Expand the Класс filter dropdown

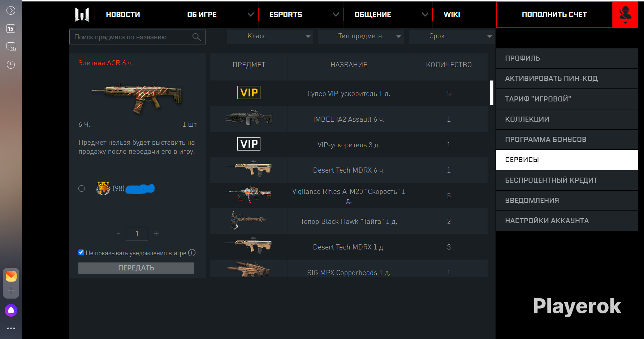(269, 36)
